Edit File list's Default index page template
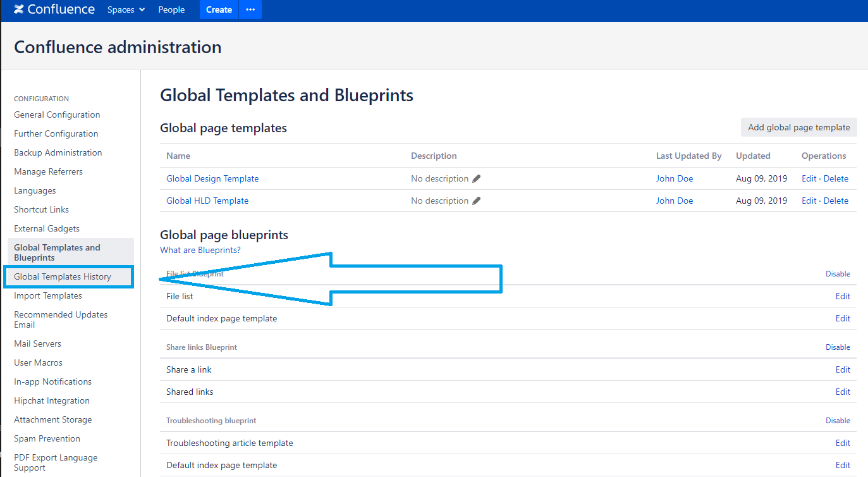This screenshot has width=868, height=477. [x=843, y=318]
